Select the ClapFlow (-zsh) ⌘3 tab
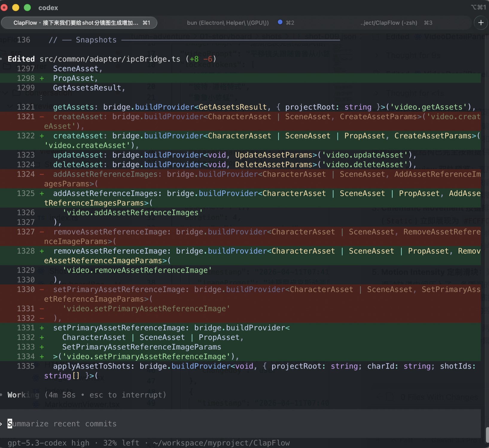489x448 pixels. click(396, 23)
